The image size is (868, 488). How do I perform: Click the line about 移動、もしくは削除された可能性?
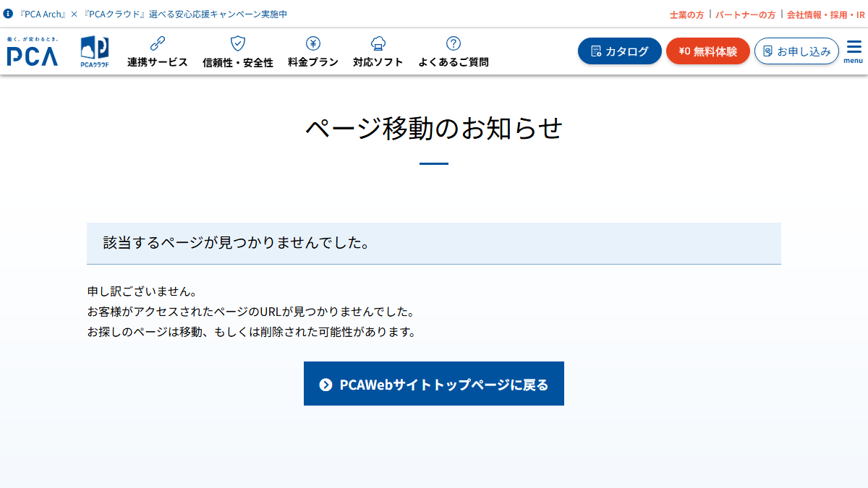coord(252,333)
